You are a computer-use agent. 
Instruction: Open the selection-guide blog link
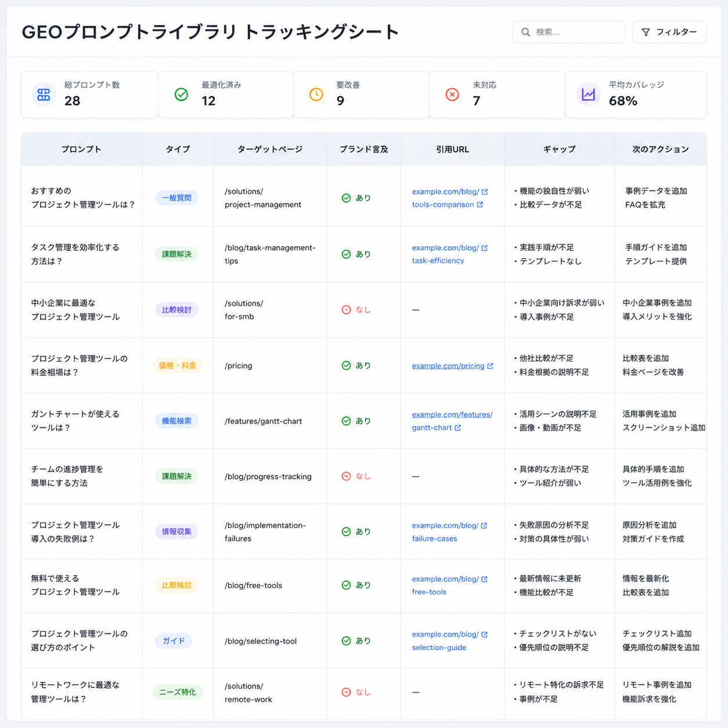pos(446,641)
